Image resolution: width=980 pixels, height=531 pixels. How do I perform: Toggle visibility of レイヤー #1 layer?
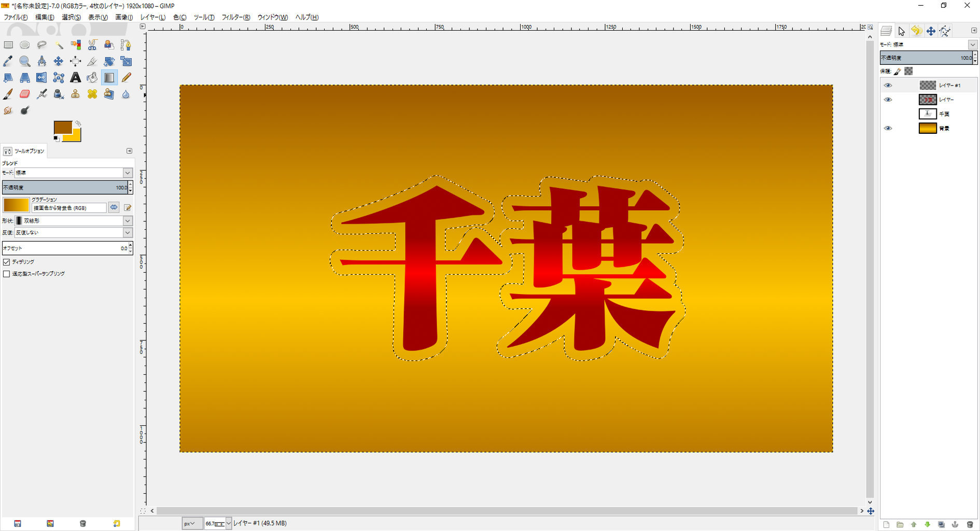(888, 85)
